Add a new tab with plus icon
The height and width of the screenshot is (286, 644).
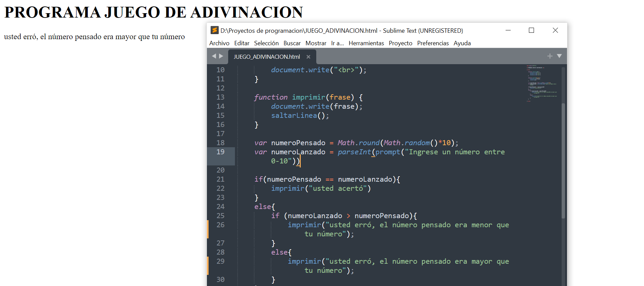coord(550,56)
